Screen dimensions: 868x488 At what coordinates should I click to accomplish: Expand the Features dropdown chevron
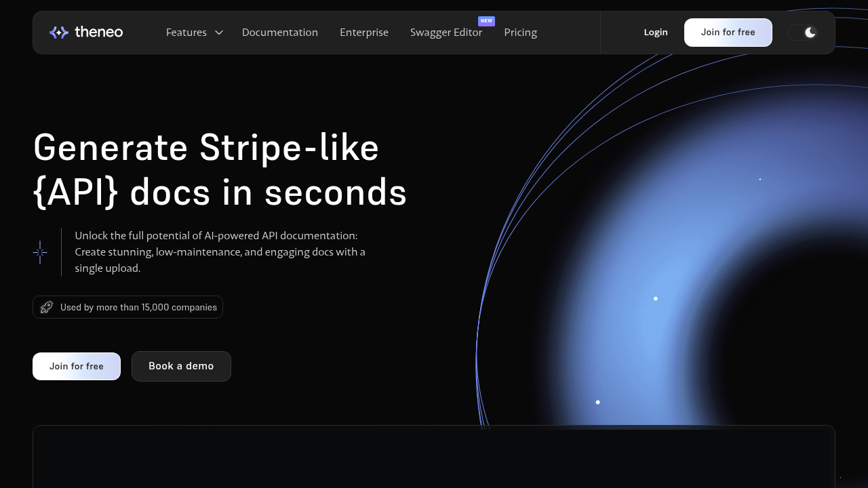tap(219, 33)
